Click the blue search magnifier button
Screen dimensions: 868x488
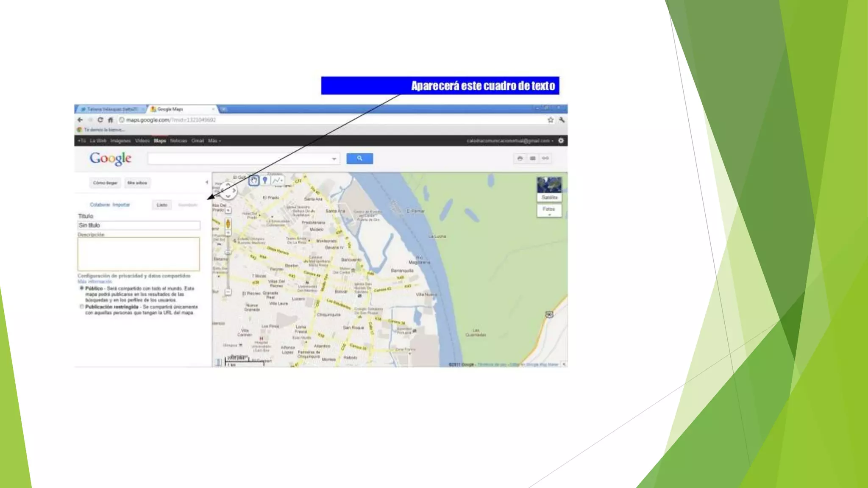pyautogui.click(x=359, y=158)
